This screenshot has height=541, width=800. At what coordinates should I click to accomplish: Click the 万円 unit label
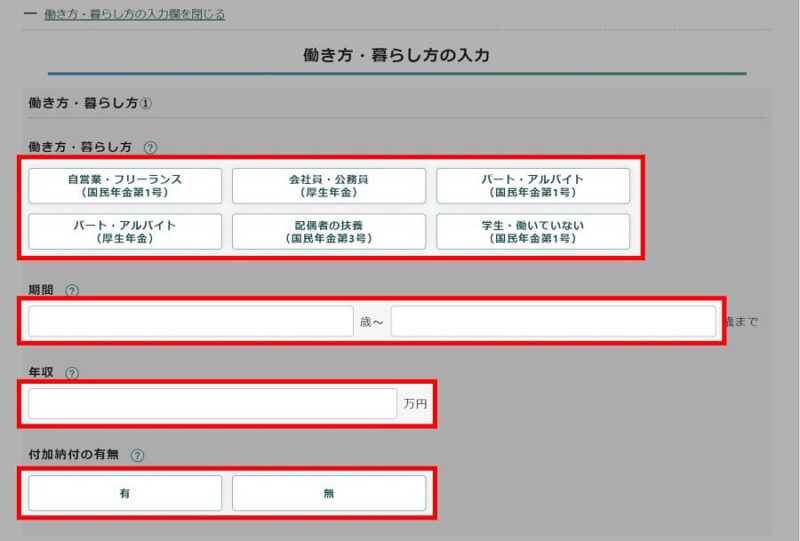(x=415, y=404)
